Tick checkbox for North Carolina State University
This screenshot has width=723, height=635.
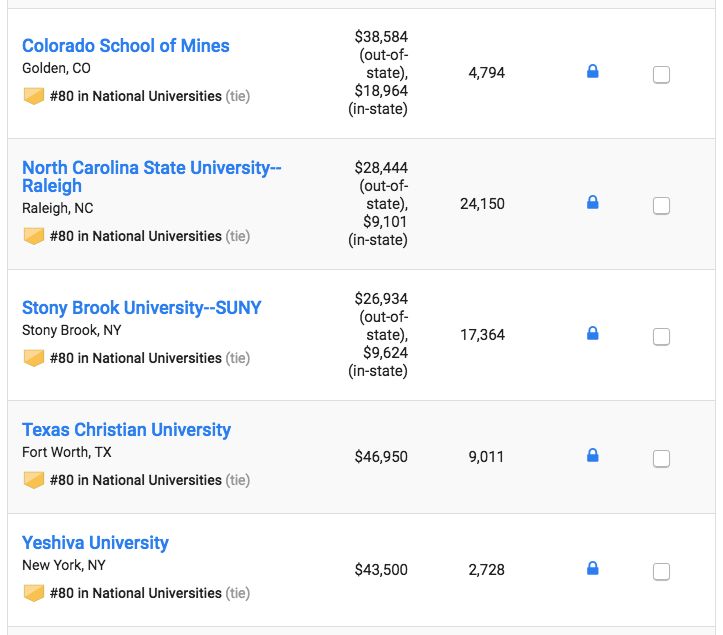(661, 206)
